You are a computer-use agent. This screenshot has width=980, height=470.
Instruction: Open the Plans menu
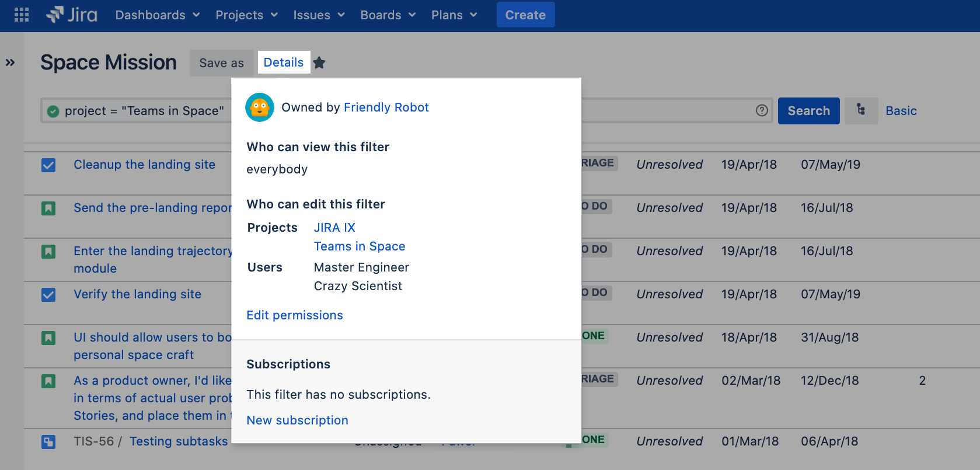(x=454, y=15)
